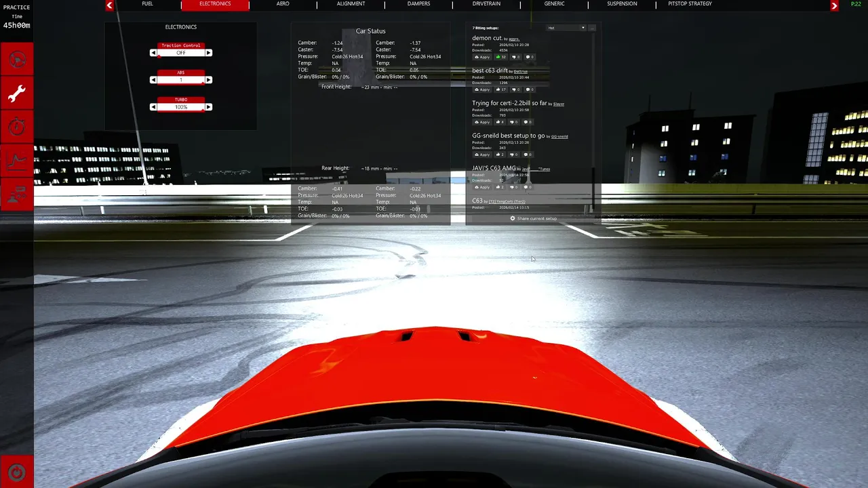
Task: Click the 'Car Status' panel heading
Action: (x=370, y=31)
